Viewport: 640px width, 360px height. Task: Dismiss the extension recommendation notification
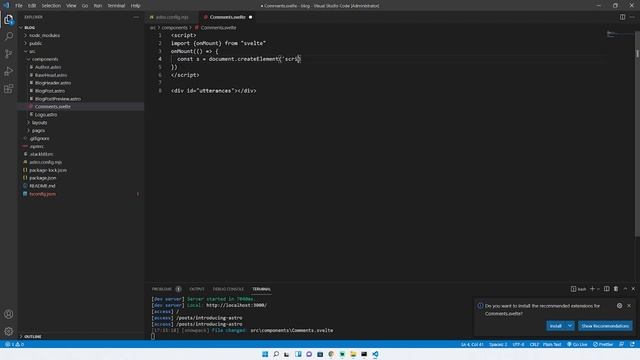point(629,306)
